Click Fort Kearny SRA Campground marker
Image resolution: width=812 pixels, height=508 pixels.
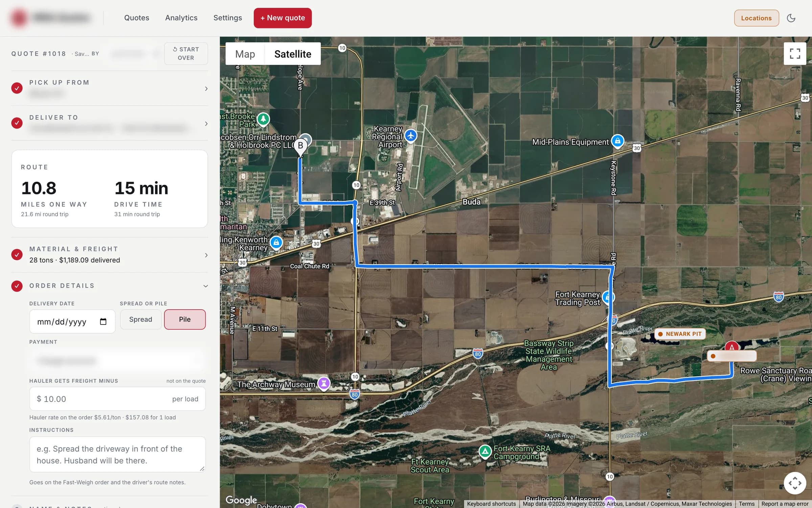pos(485,451)
